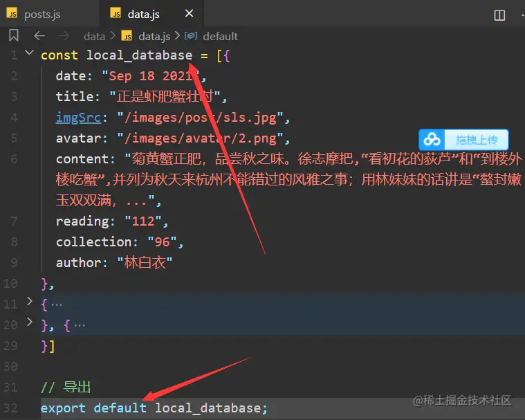The width and height of the screenshot is (525, 420).
Task: Toggle the bookmark icon in breadcrumb bar
Action: [x=14, y=35]
